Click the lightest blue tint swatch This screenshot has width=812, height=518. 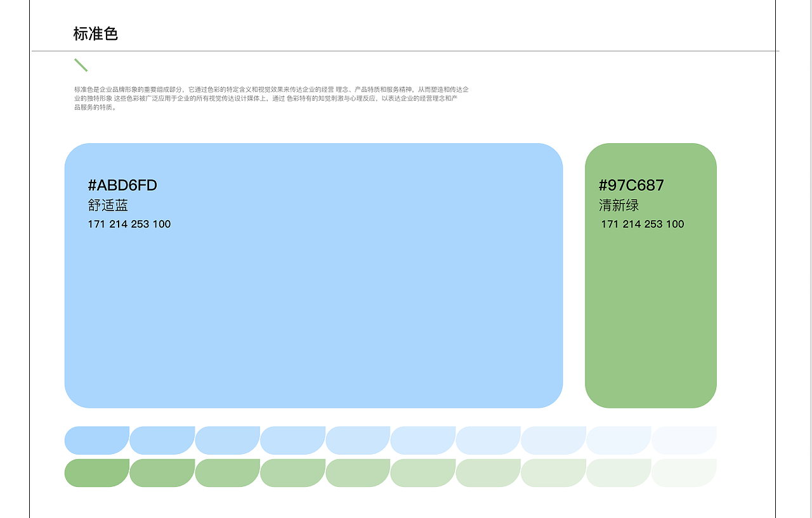click(x=684, y=440)
